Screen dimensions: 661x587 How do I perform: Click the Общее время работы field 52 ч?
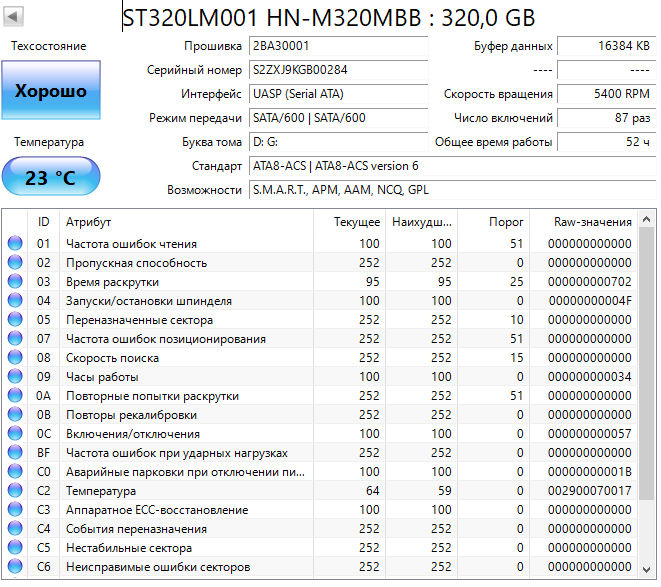[607, 142]
